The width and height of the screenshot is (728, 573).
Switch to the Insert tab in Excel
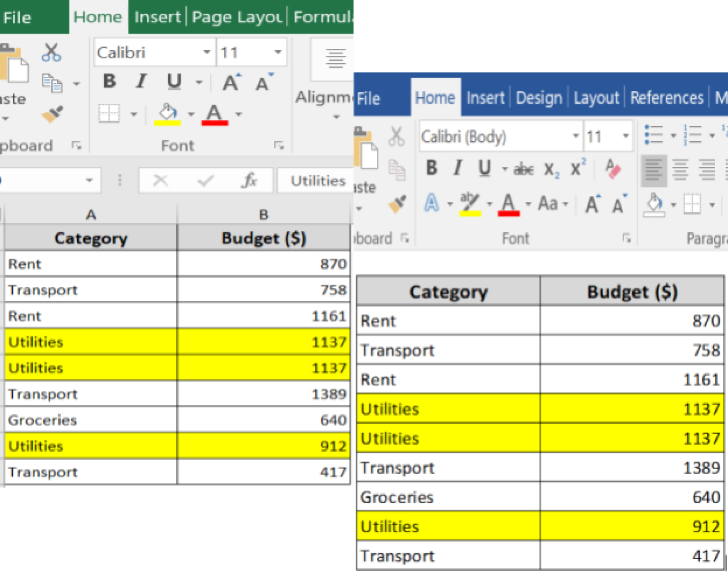pos(157,17)
